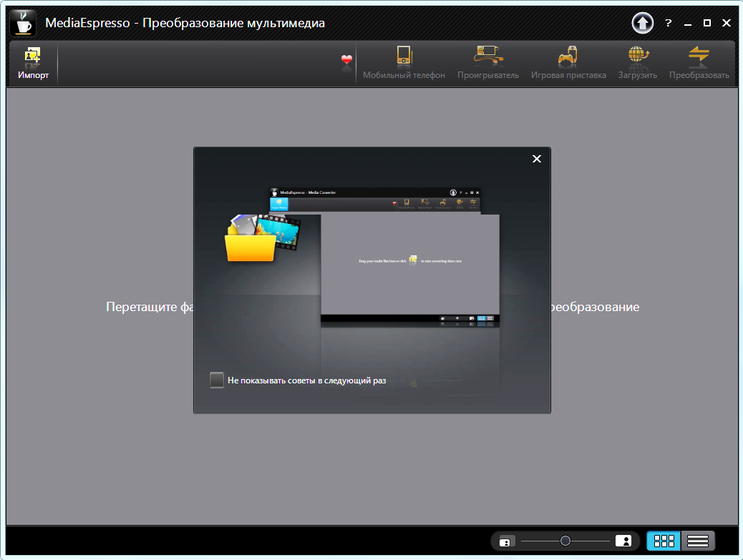Click the Импорт media icon
Screen dimensions: 743x560
(x=33, y=57)
